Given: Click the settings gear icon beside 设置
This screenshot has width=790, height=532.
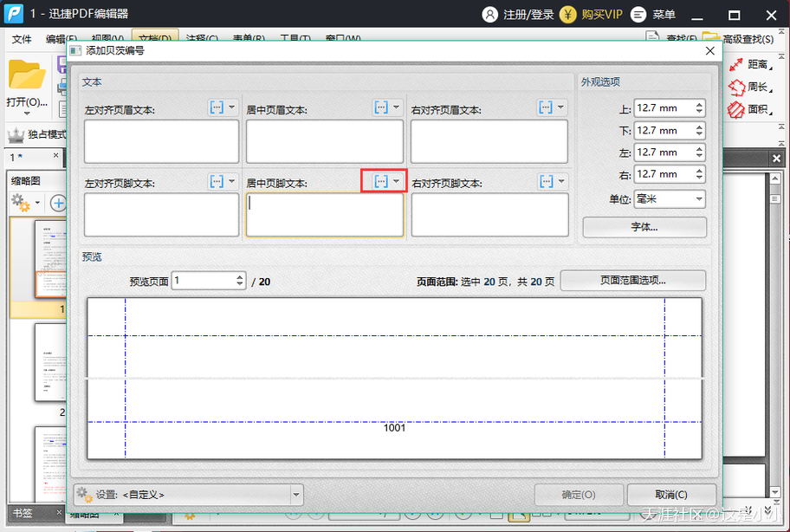Looking at the screenshot, I should click(85, 495).
